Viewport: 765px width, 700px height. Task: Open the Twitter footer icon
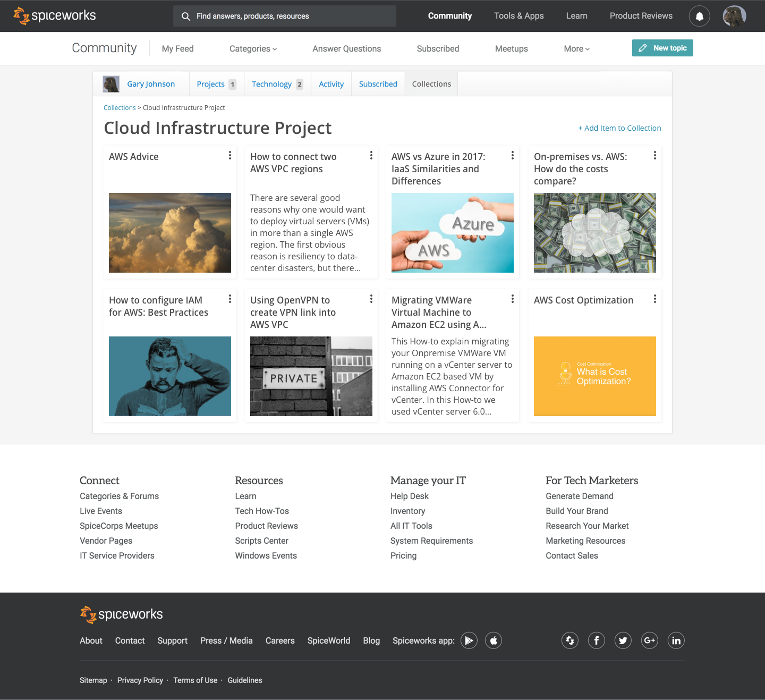623,640
